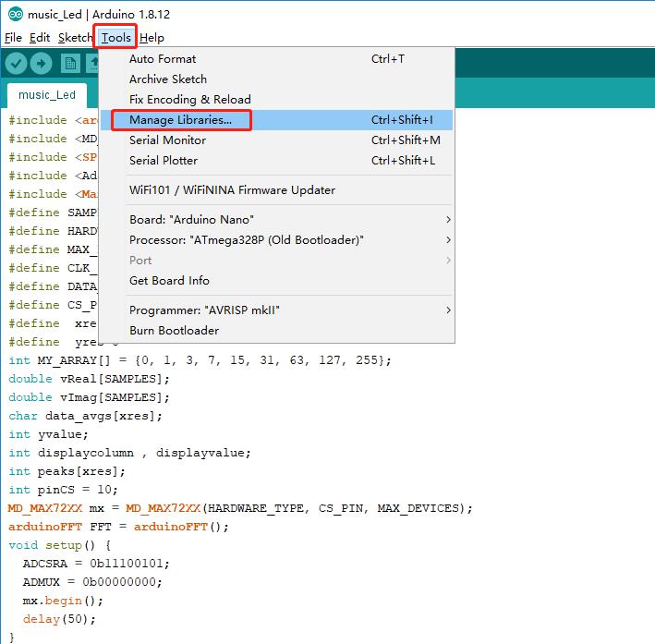
Task: Open WiFi101 / WiFiNINA Firmware Updater
Action: coord(232,190)
